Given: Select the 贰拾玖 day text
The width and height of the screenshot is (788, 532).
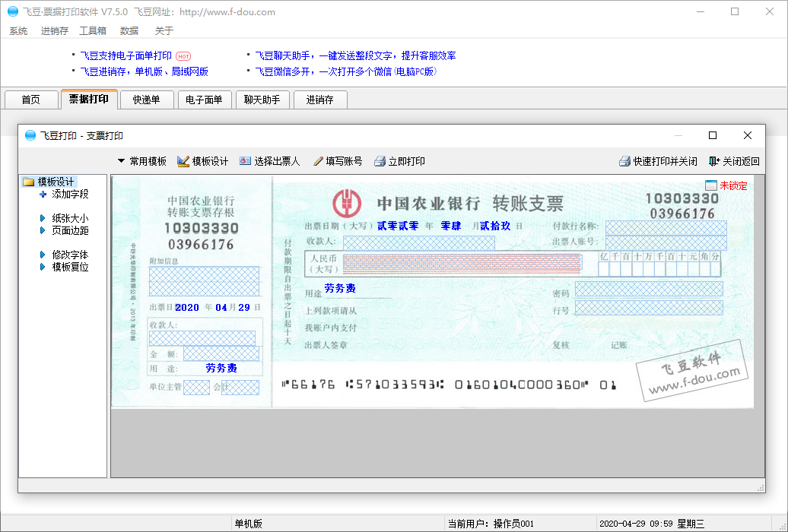Looking at the screenshot, I should coord(495,226).
